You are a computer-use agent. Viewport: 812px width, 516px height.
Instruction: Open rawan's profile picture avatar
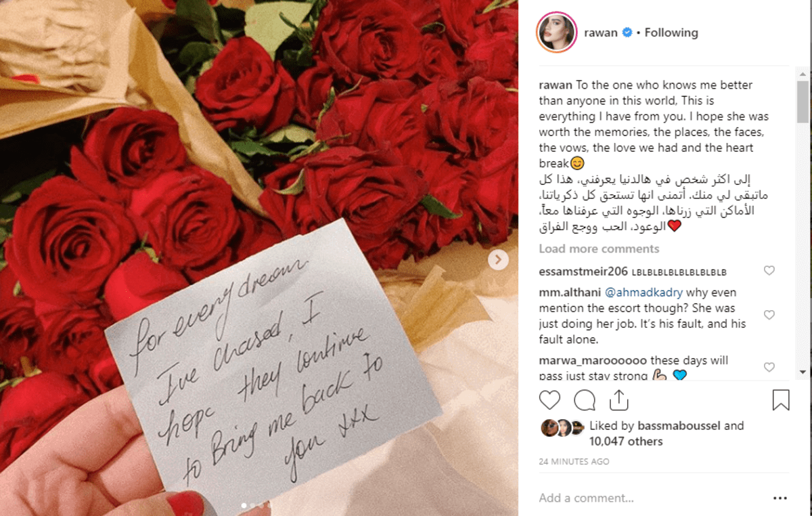coord(556,32)
